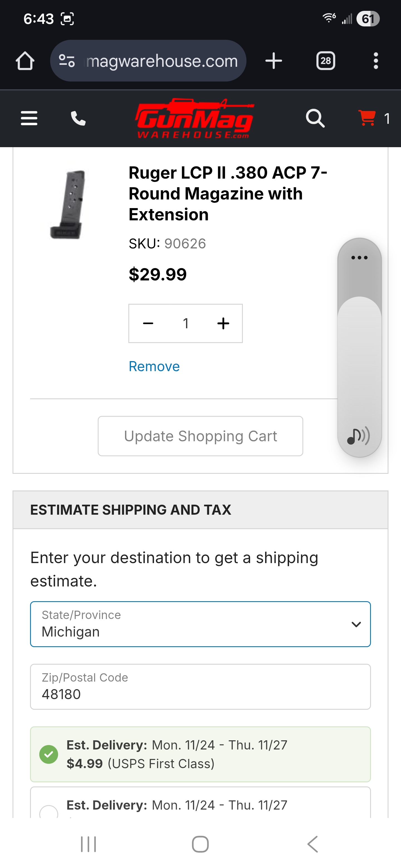Select the $4.99 USPS First Class option

[49, 754]
